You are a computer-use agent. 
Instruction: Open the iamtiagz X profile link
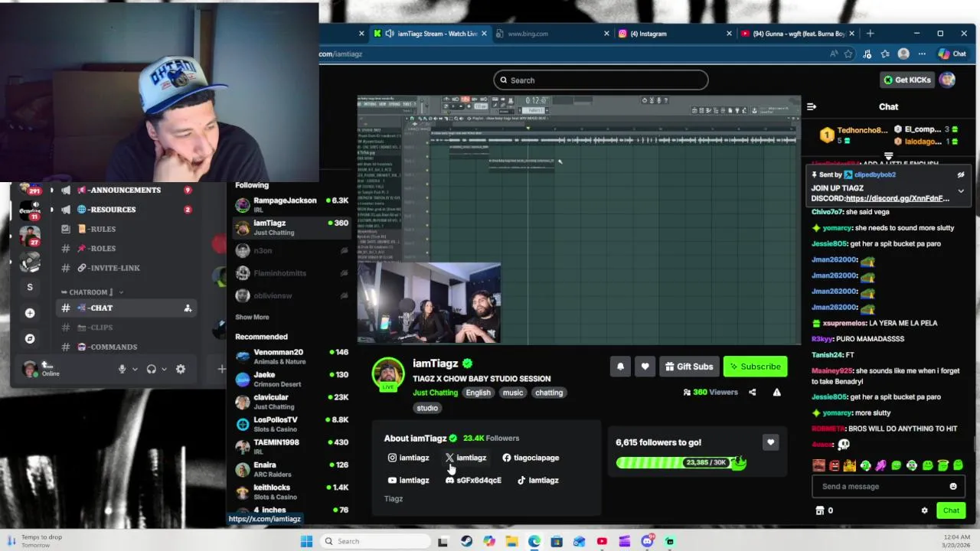465,458
